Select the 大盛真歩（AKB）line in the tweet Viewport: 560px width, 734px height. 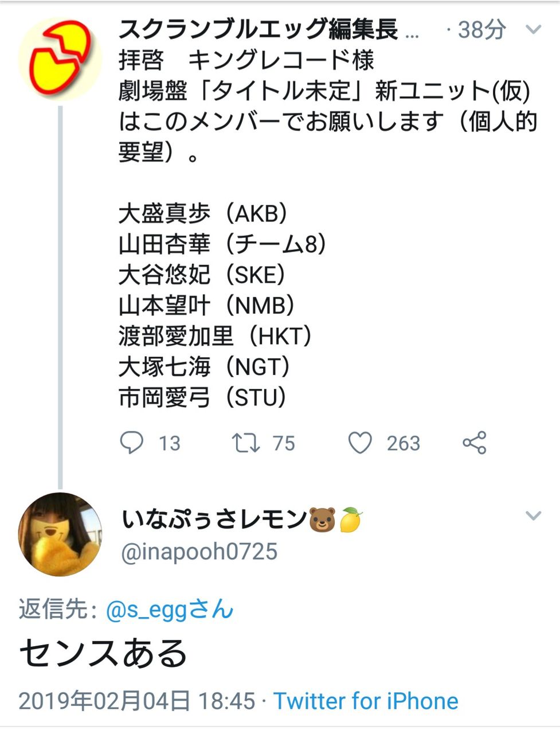[203, 213]
